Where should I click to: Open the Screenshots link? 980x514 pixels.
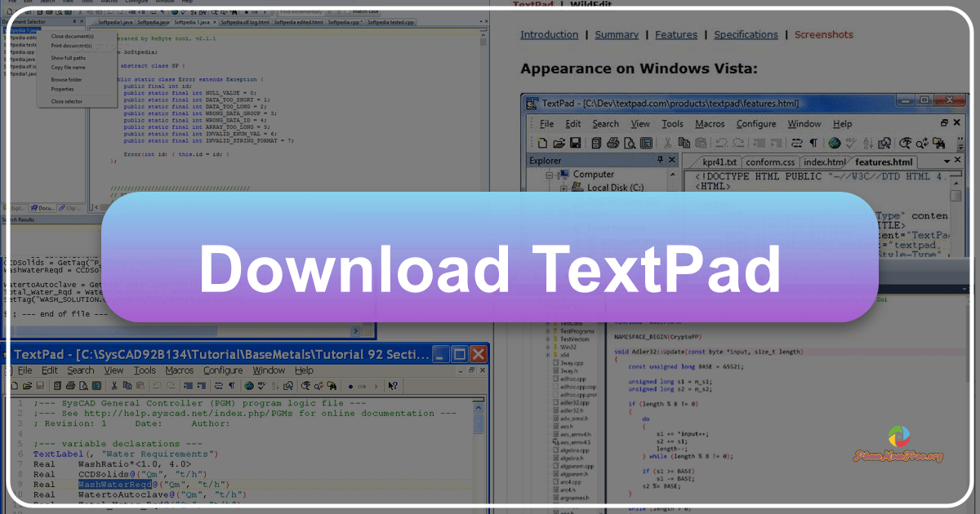824,34
